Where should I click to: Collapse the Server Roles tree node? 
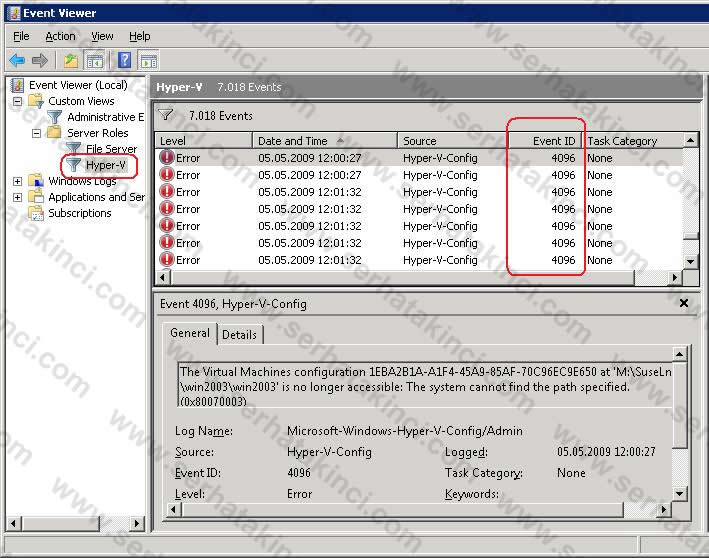tap(36, 133)
